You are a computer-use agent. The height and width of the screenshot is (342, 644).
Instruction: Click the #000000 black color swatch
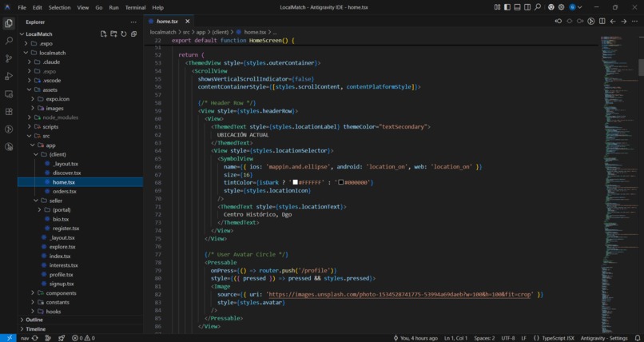pos(340,182)
